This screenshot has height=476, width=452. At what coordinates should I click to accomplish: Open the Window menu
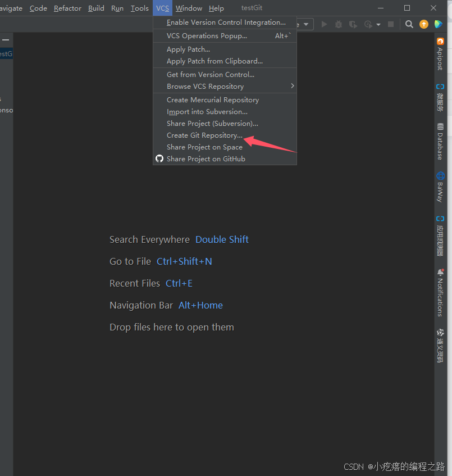[189, 8]
